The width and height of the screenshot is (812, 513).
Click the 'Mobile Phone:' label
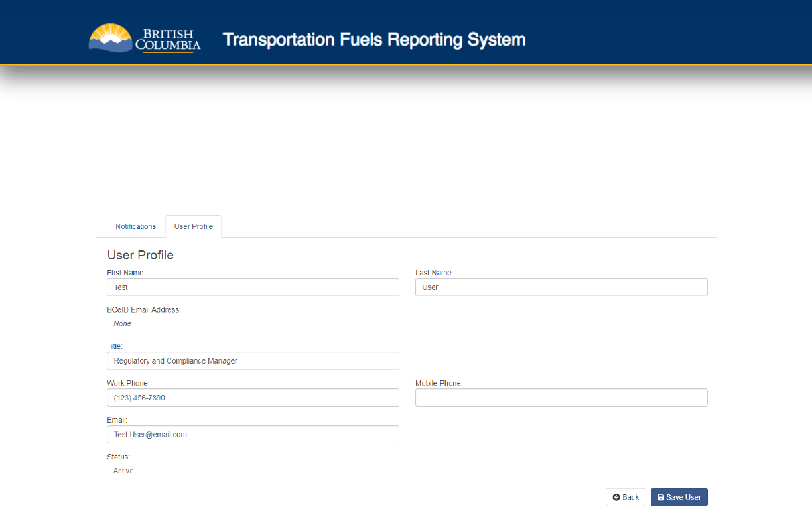[x=439, y=383]
